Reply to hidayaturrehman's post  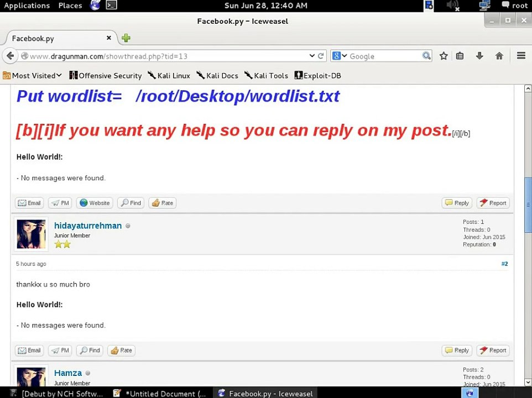457,350
